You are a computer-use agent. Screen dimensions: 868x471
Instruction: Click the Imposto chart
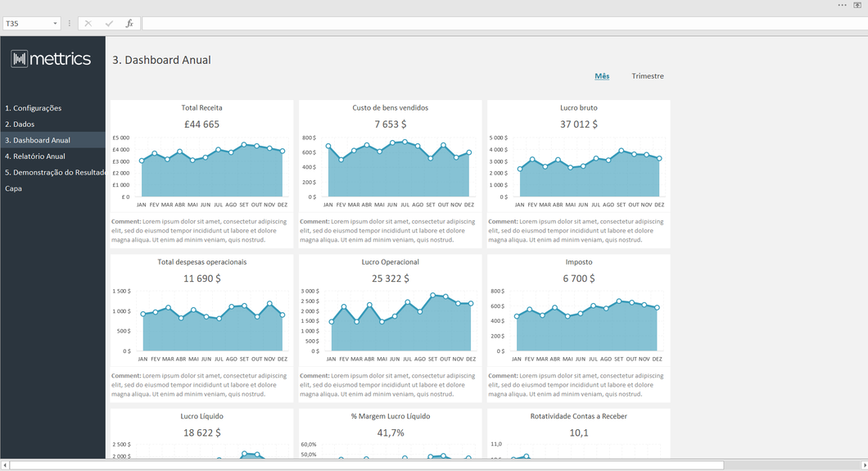(578, 325)
